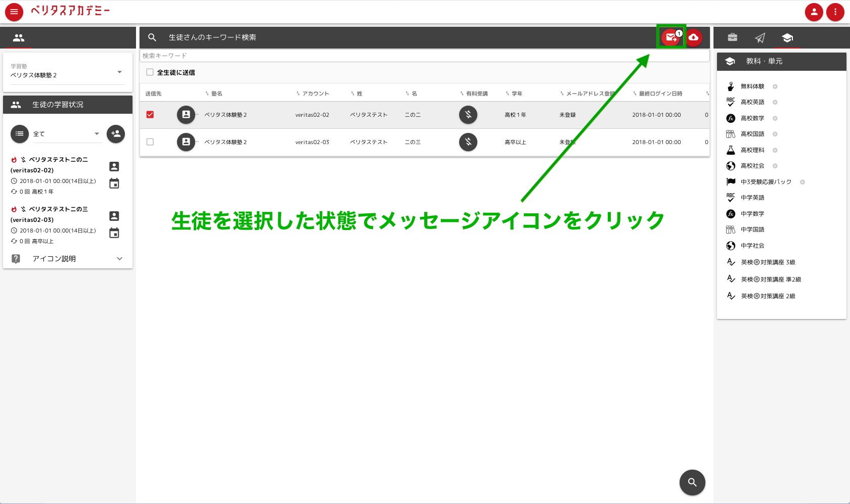The height and width of the screenshot is (504, 850).
Task: Uncheck the selected veritas02-02 checkbox
Action: click(x=150, y=115)
